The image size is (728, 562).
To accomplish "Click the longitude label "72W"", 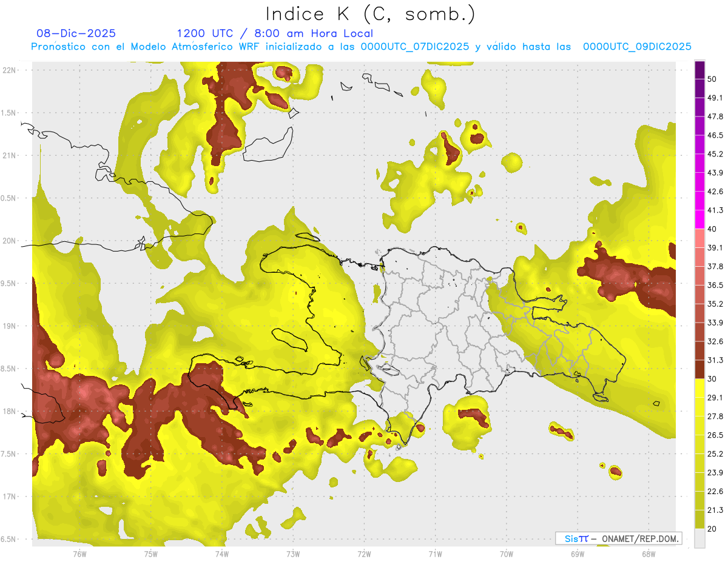I will 364,553.
